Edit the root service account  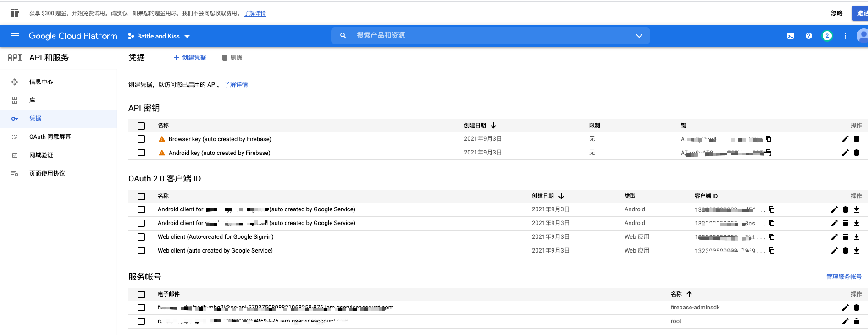846,321
